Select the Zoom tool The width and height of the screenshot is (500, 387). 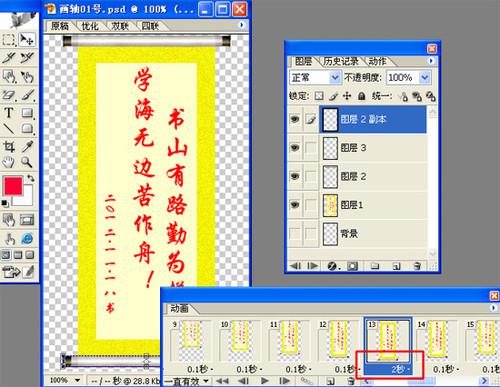[x=27, y=162]
